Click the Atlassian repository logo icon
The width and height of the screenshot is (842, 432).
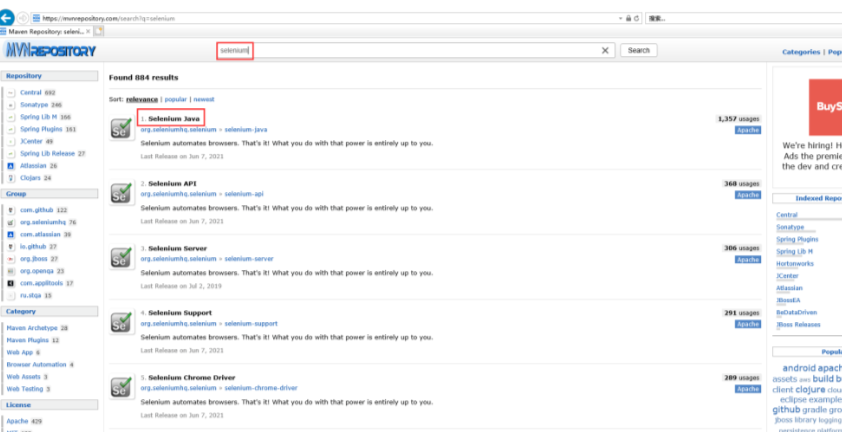click(x=11, y=166)
